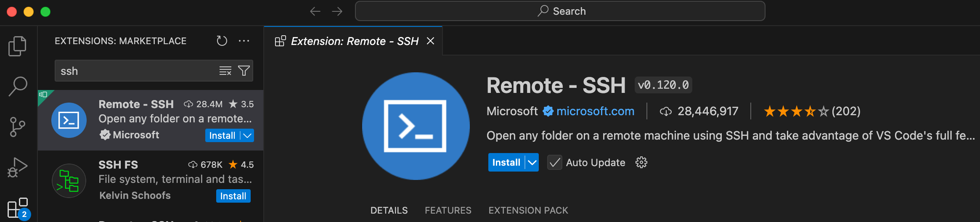Image resolution: width=980 pixels, height=222 pixels.
Task: Click the 4.5 star rating on SSH FS item
Action: pos(241,164)
